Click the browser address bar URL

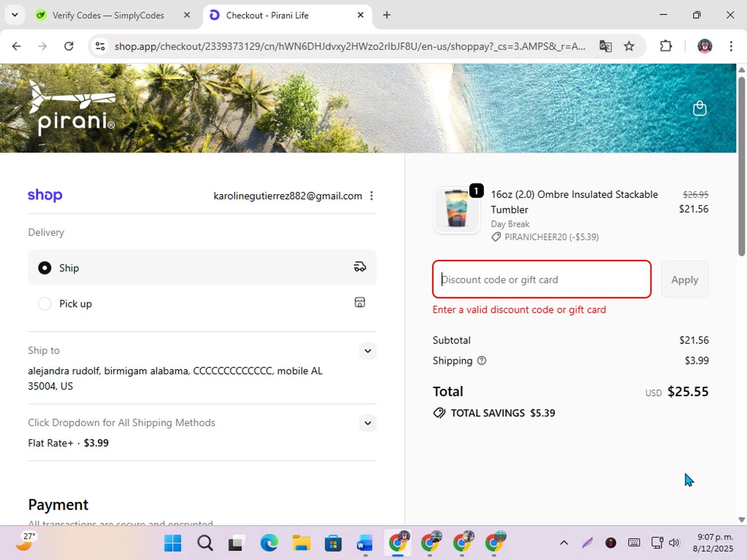(350, 46)
